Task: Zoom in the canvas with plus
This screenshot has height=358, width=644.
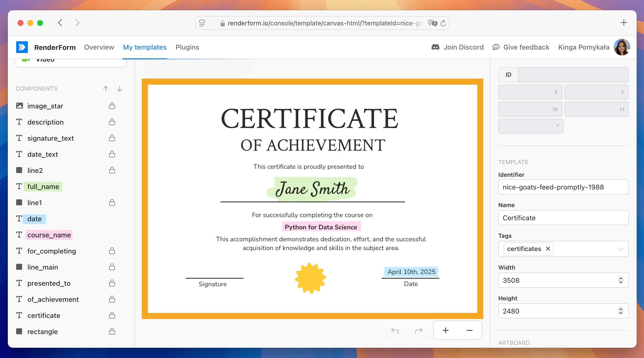Action: (445, 331)
